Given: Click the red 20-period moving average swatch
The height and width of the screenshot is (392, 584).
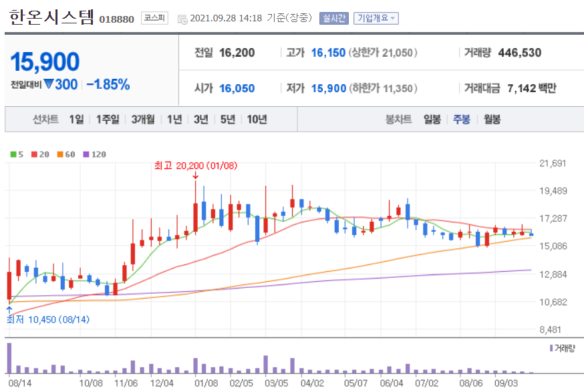Looking at the screenshot, I should click(34, 154).
